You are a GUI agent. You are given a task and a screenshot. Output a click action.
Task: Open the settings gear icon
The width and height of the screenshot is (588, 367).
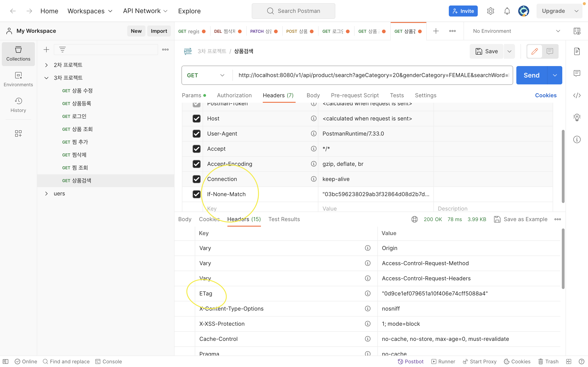click(490, 11)
